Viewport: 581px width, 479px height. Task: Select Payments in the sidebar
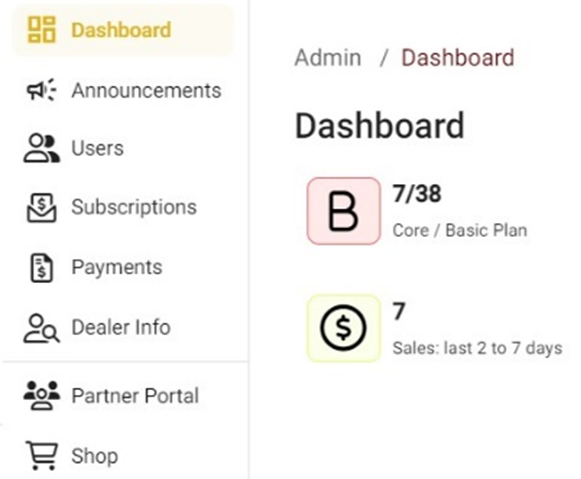click(124, 267)
